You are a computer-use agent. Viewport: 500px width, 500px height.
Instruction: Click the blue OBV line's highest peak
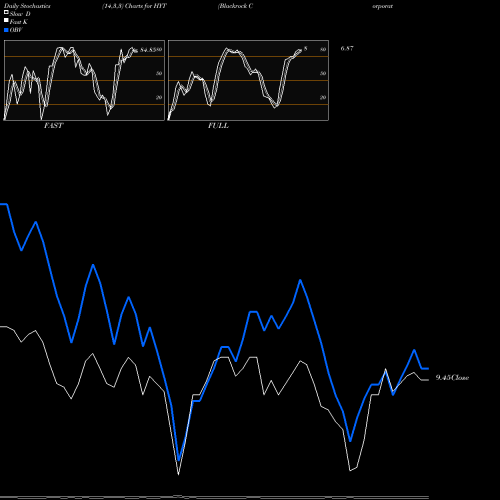pos(4,204)
